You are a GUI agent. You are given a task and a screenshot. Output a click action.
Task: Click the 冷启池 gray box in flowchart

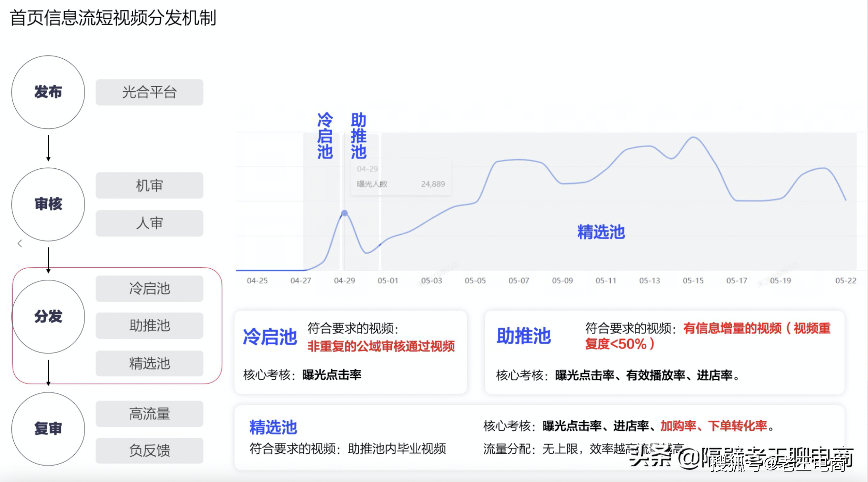coord(149,288)
